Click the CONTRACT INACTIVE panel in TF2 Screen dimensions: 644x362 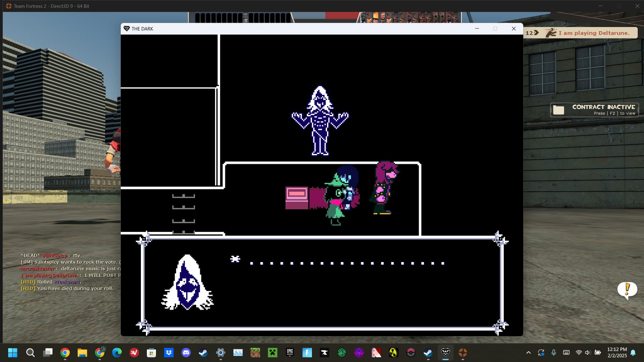(x=594, y=110)
